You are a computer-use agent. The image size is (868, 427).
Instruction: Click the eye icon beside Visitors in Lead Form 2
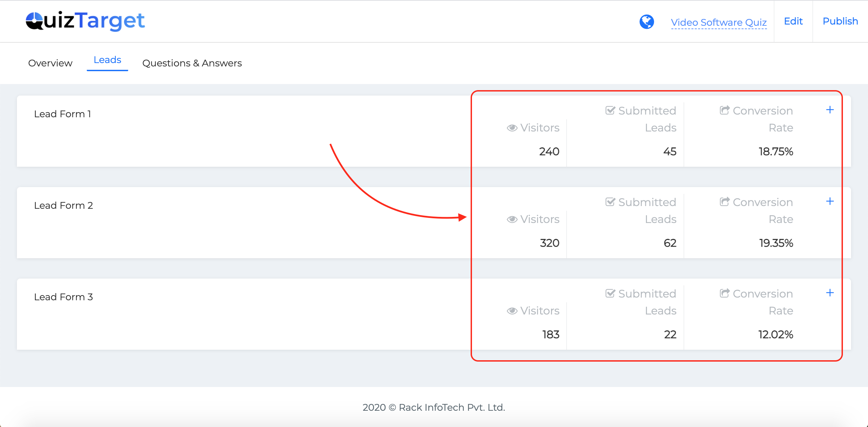(x=512, y=219)
